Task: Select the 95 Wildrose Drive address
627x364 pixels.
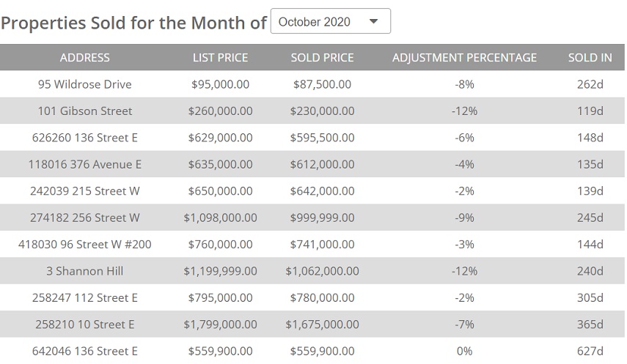Action: (x=85, y=84)
